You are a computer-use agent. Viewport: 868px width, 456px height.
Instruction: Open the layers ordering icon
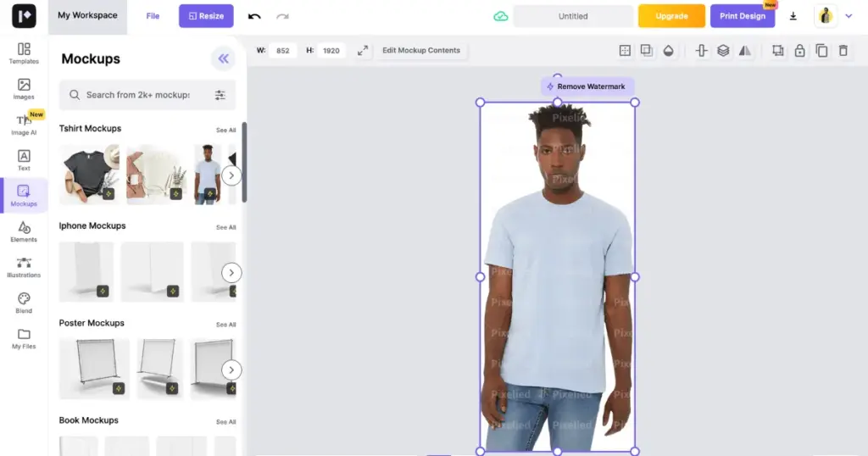coord(723,50)
